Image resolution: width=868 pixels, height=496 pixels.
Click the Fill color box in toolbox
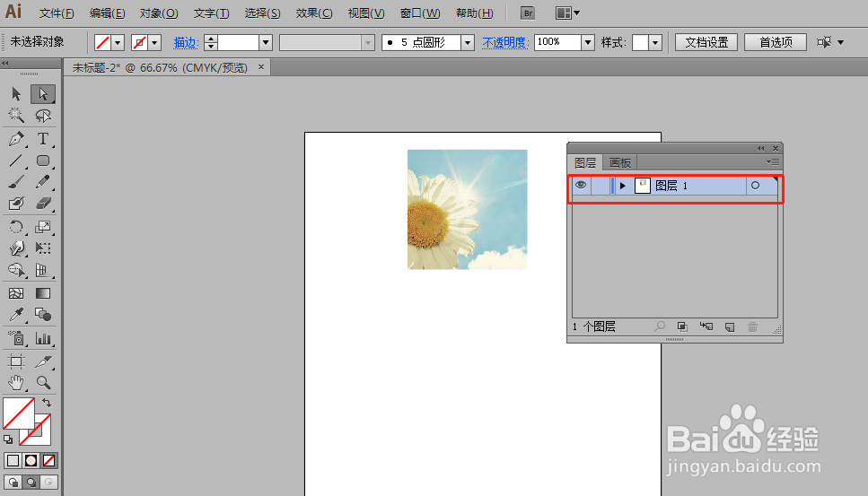pos(19,413)
